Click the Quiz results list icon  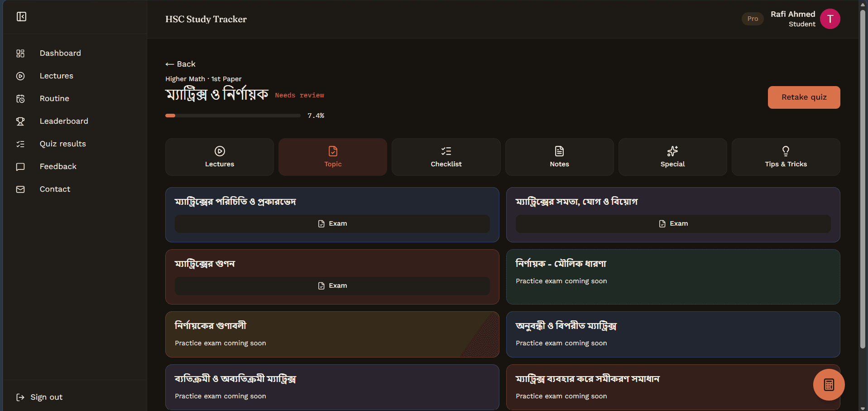tap(20, 144)
